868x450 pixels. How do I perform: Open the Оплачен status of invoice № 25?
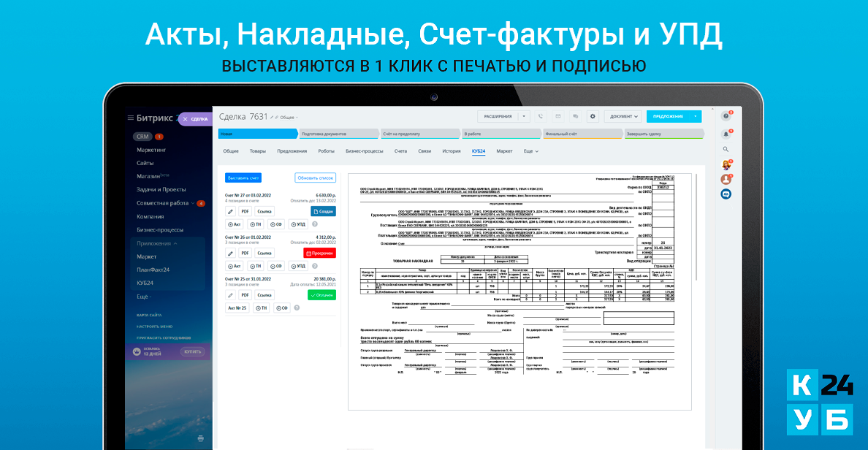click(x=321, y=295)
